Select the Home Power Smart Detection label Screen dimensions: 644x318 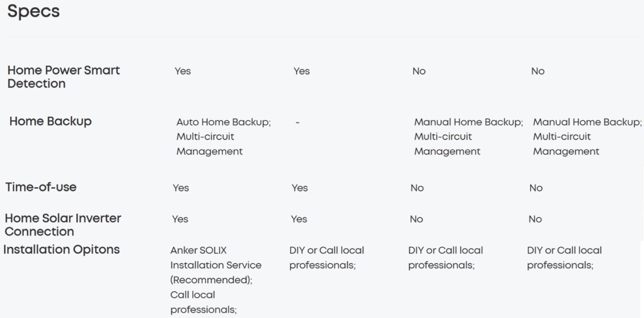tap(64, 77)
